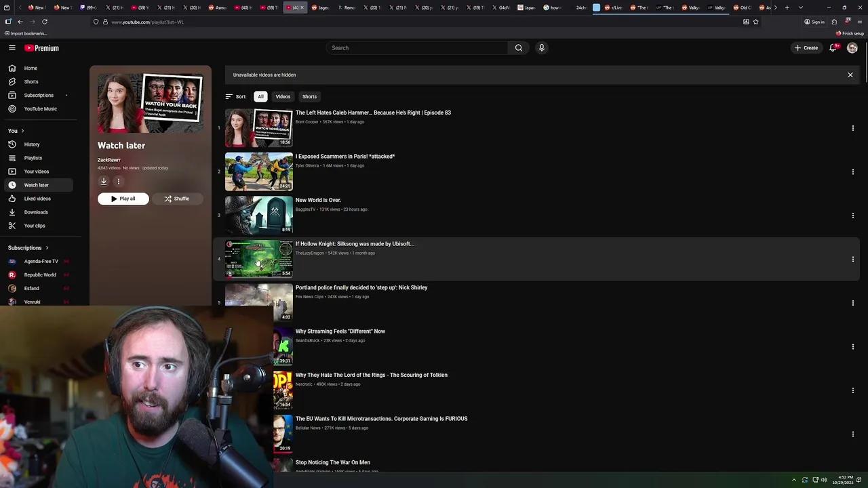Screen dimensions: 868x488
Task: Open the browser application menu
Action: [x=860, y=22]
